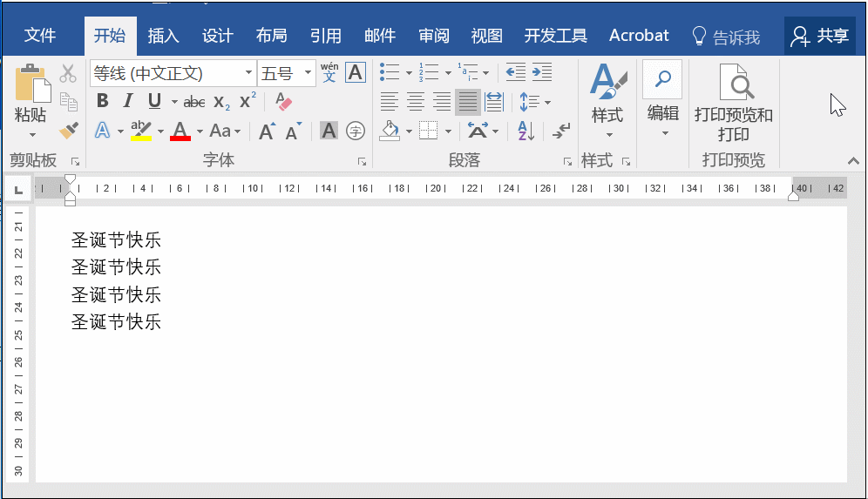Viewport: 868px width, 499px height.
Task: Toggle Subscript formatting
Action: tap(221, 102)
